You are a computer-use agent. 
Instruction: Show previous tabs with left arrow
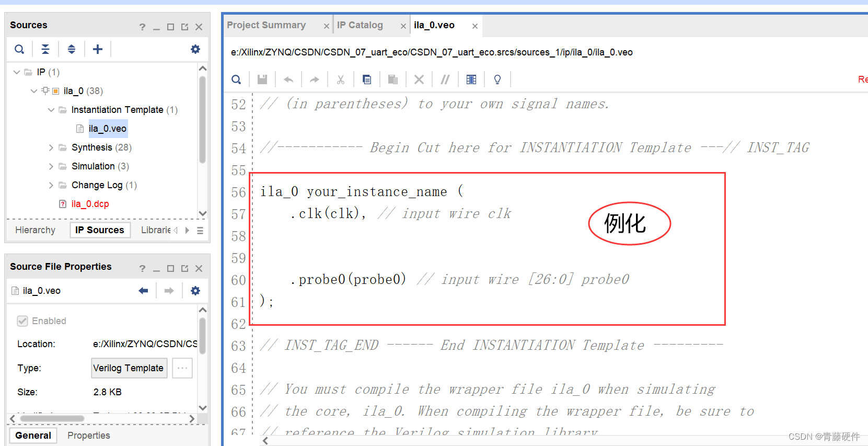tap(176, 231)
